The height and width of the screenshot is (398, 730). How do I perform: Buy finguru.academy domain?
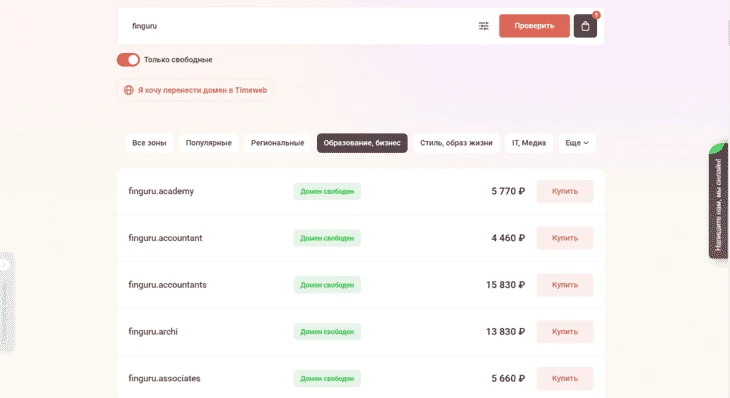pyautogui.click(x=565, y=191)
